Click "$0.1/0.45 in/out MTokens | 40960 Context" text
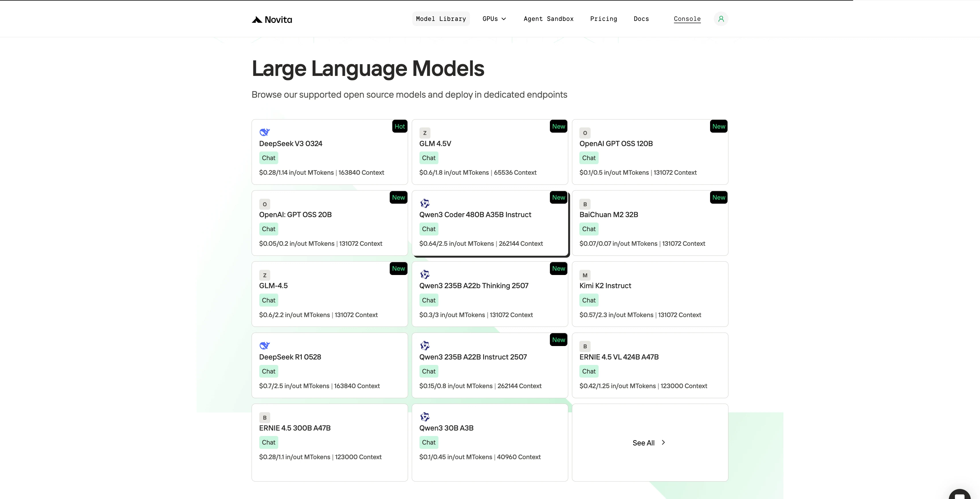This screenshot has height=499, width=980. click(x=480, y=457)
